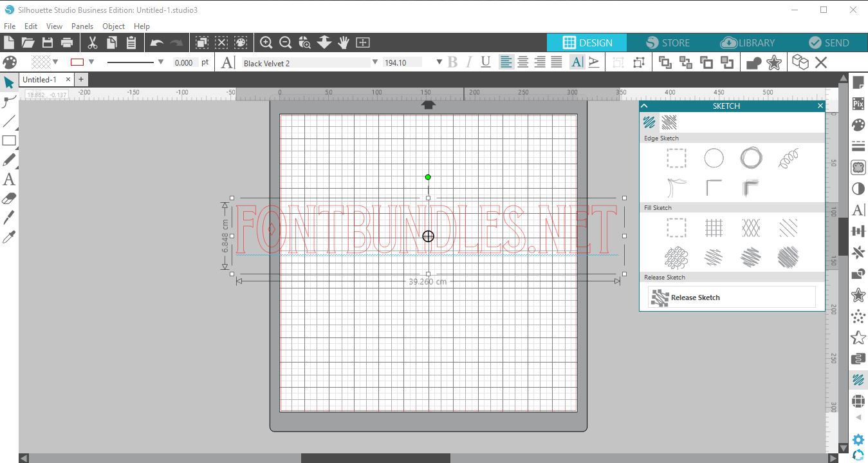868x463 pixels.
Task: Select the Edit Points tool
Action: point(9,102)
